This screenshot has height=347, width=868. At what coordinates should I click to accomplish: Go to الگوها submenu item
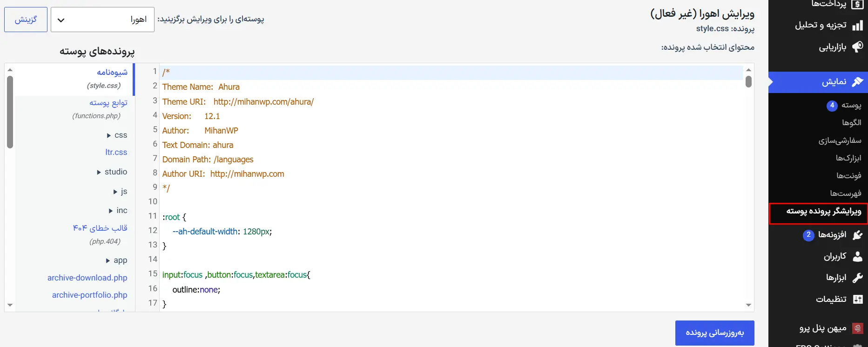tap(851, 123)
